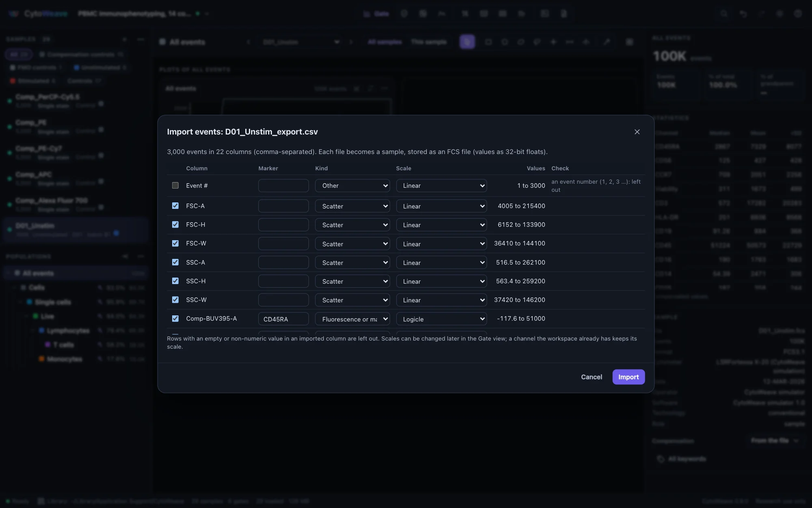Confirm with the Import button
Image resolution: width=812 pixels, height=508 pixels.
pyautogui.click(x=628, y=377)
